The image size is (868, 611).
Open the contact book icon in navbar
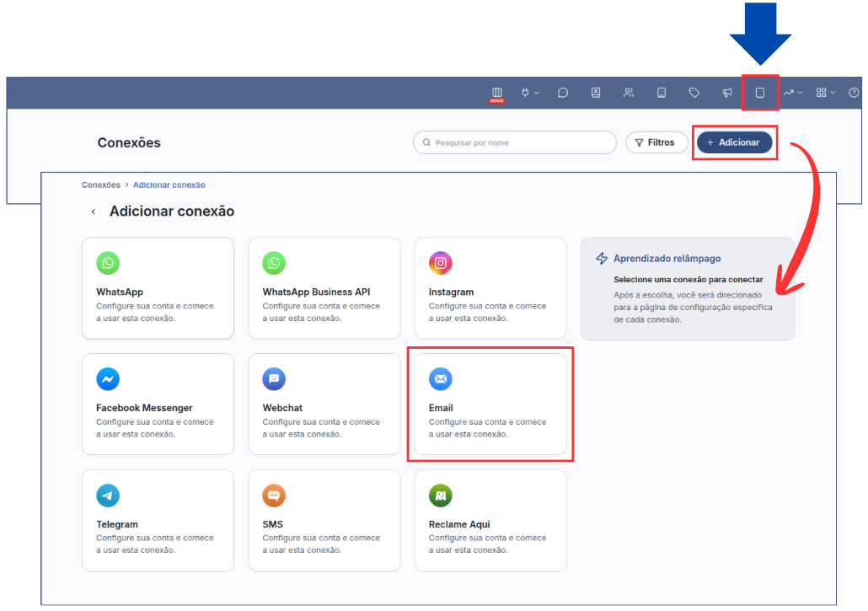click(596, 93)
